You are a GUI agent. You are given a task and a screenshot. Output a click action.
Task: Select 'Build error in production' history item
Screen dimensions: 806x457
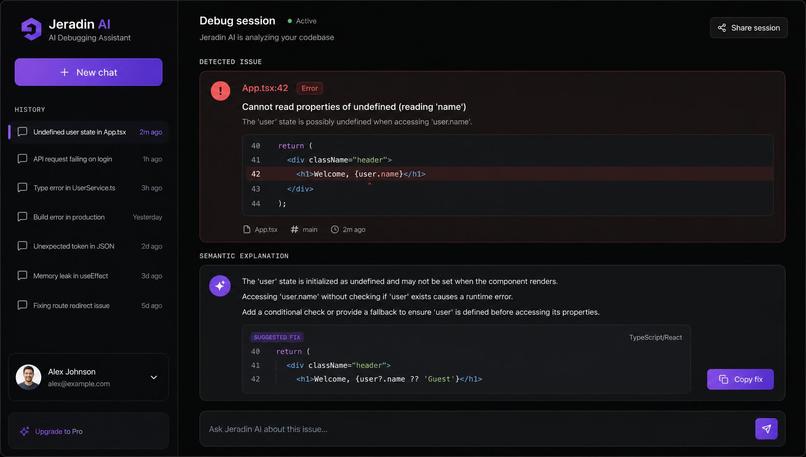[88, 217]
